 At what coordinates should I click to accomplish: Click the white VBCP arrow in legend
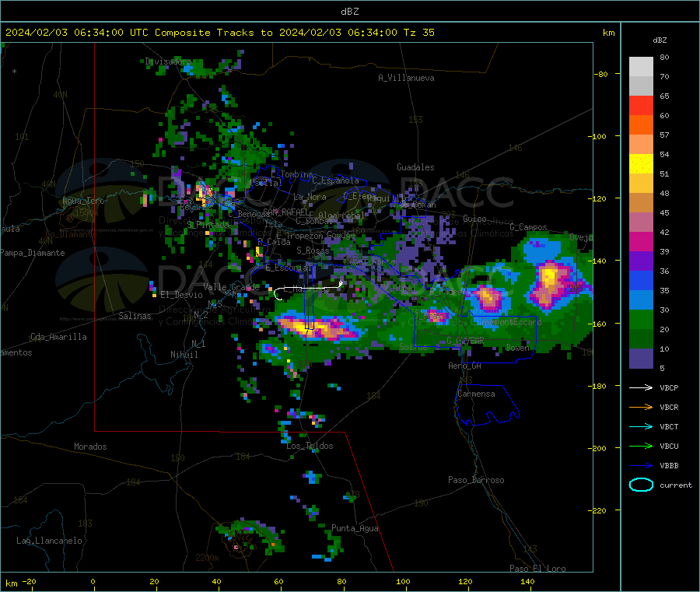click(641, 387)
